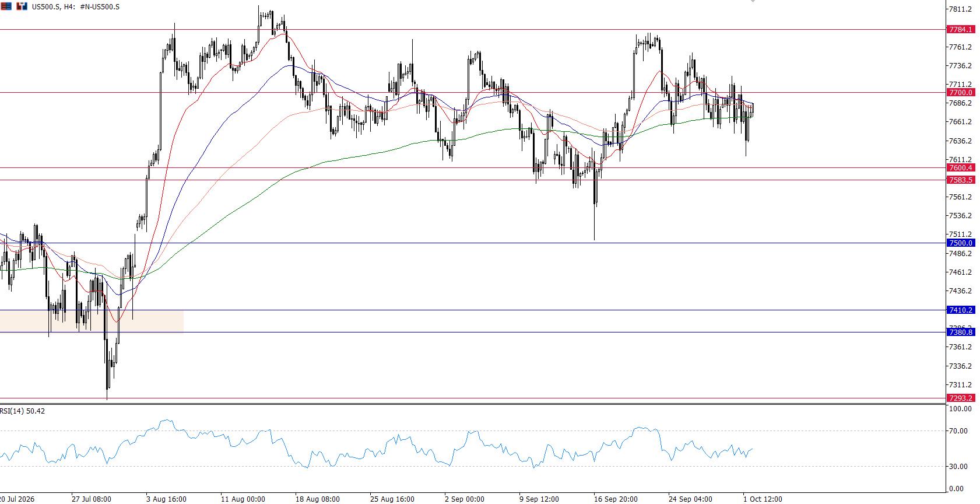The image size is (980, 504).
Task: Select the 7600.4 price level label
Action: 960,167
